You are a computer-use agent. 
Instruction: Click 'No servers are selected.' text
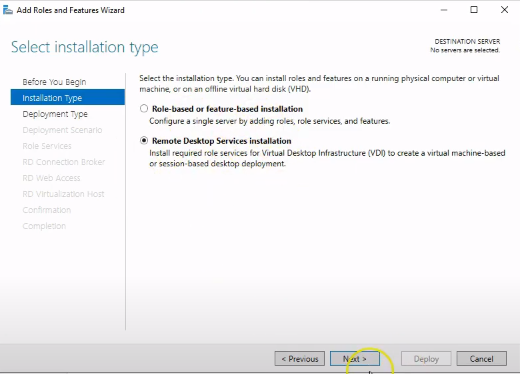point(465,50)
